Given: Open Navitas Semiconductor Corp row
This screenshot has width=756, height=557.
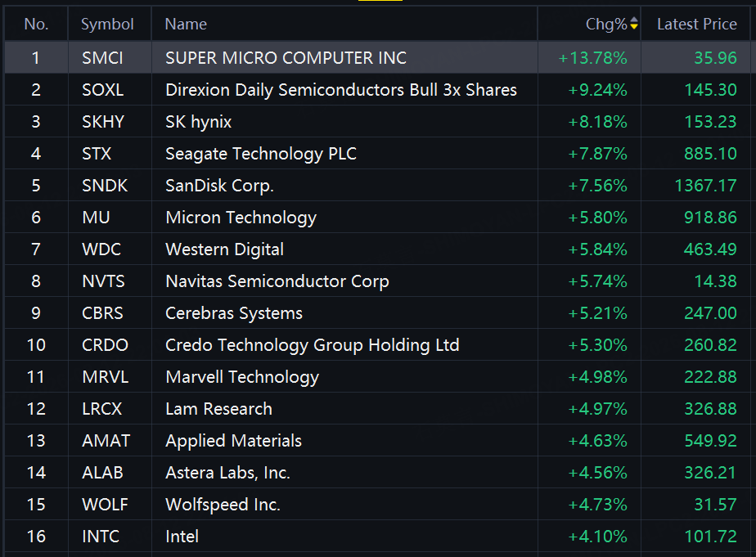Looking at the screenshot, I should click(x=377, y=281).
